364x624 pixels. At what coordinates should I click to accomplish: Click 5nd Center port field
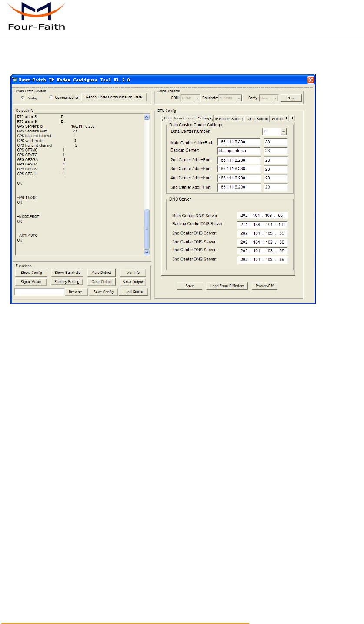click(x=276, y=187)
